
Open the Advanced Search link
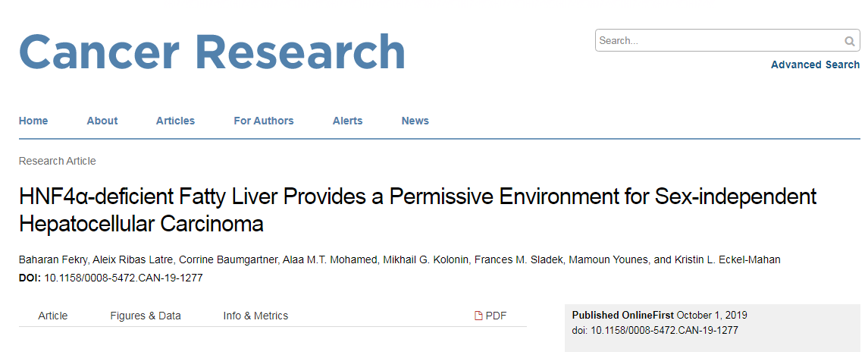click(816, 64)
